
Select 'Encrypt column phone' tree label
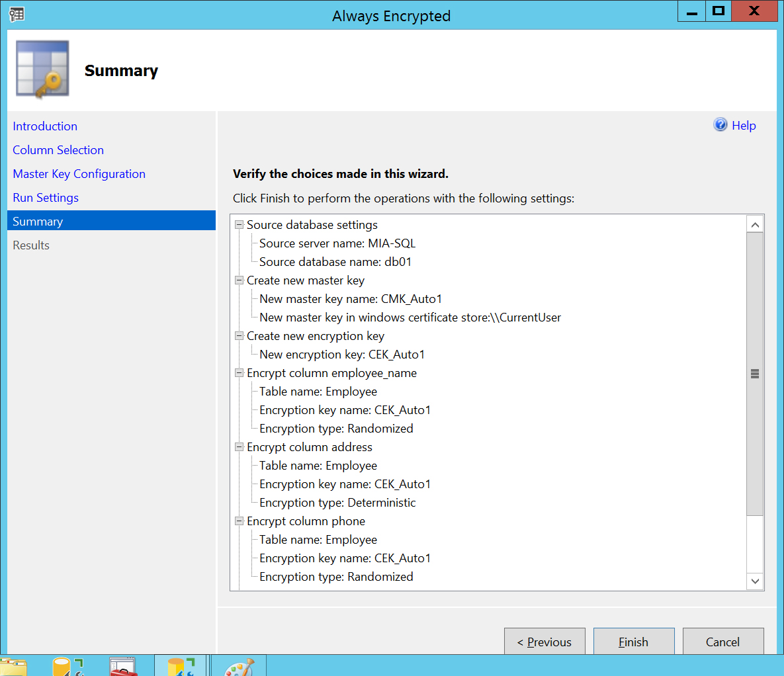pyautogui.click(x=306, y=521)
